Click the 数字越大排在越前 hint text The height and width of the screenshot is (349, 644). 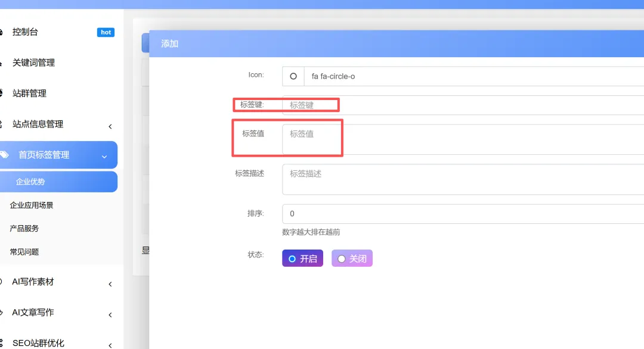coord(311,232)
